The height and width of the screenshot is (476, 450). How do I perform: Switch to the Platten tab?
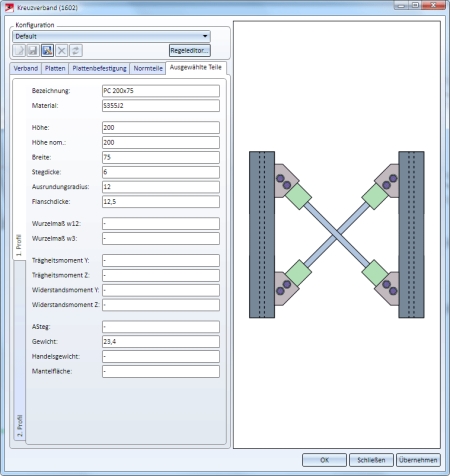55,68
